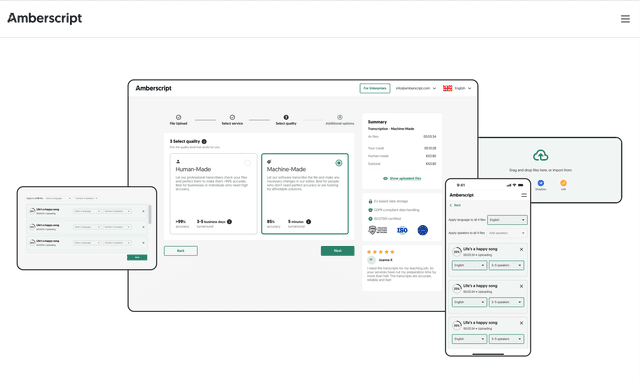Select the Machine-Made quality card
The image size is (640, 383).
pyautogui.click(x=305, y=194)
